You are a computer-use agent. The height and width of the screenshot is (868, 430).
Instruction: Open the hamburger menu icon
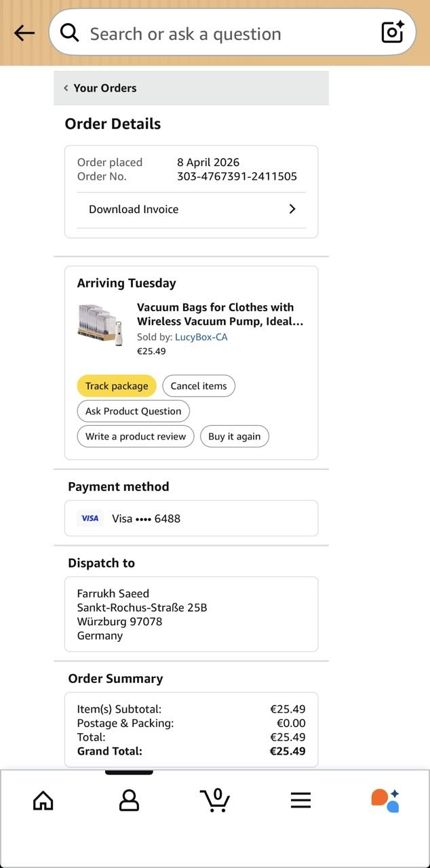[x=300, y=800]
